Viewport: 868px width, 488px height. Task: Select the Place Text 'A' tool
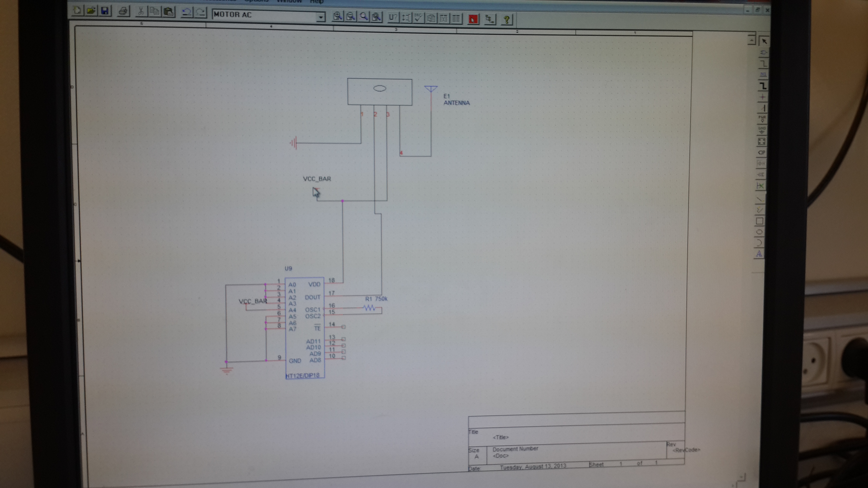click(x=759, y=254)
